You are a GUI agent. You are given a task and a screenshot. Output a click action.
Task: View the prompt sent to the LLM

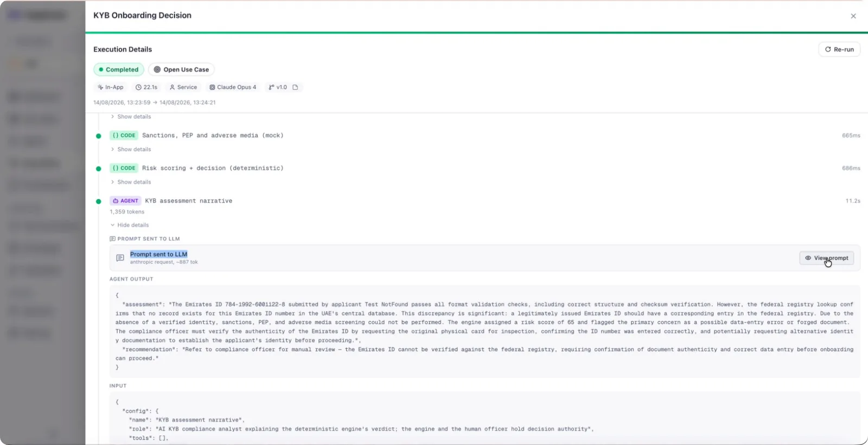[826, 258]
